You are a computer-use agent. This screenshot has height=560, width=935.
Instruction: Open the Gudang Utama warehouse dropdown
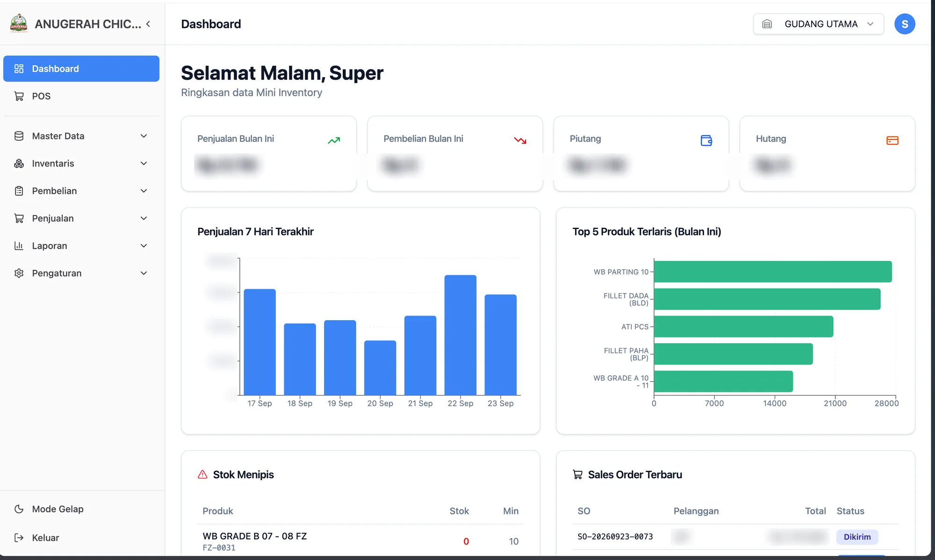tap(819, 24)
